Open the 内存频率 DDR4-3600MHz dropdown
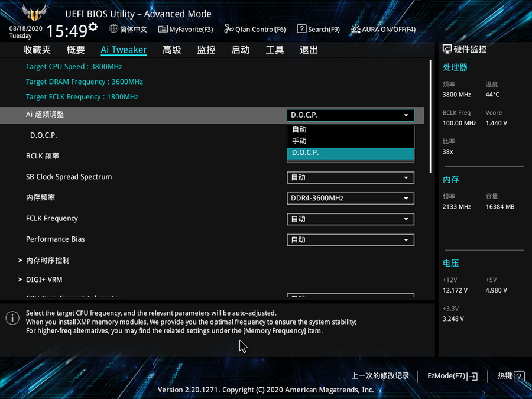 (x=350, y=199)
